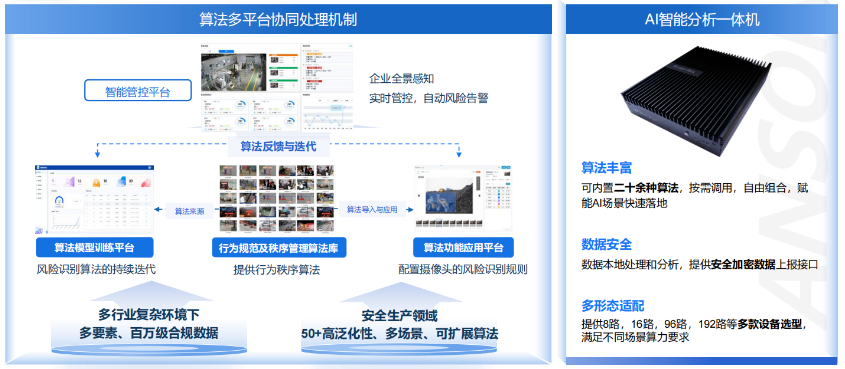Viewport: 845px width, 369px height.
Task: Click the 算法多平台协同处理机制 header banner
Action: 279,20
